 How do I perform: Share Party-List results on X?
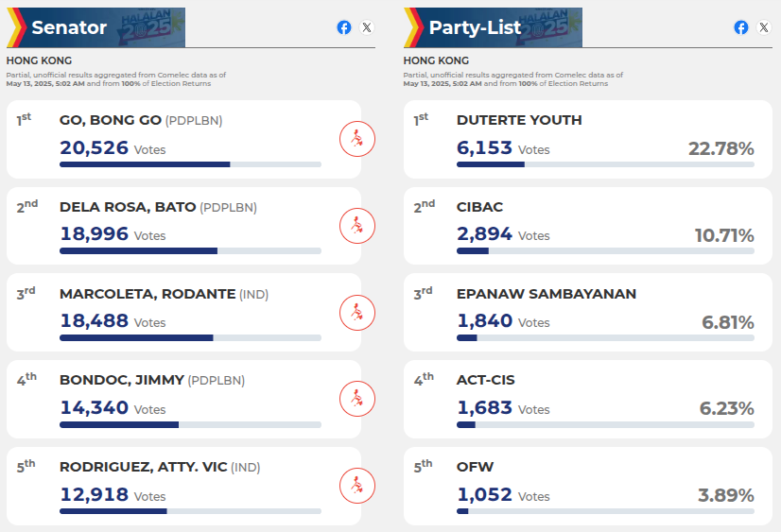pos(764,27)
